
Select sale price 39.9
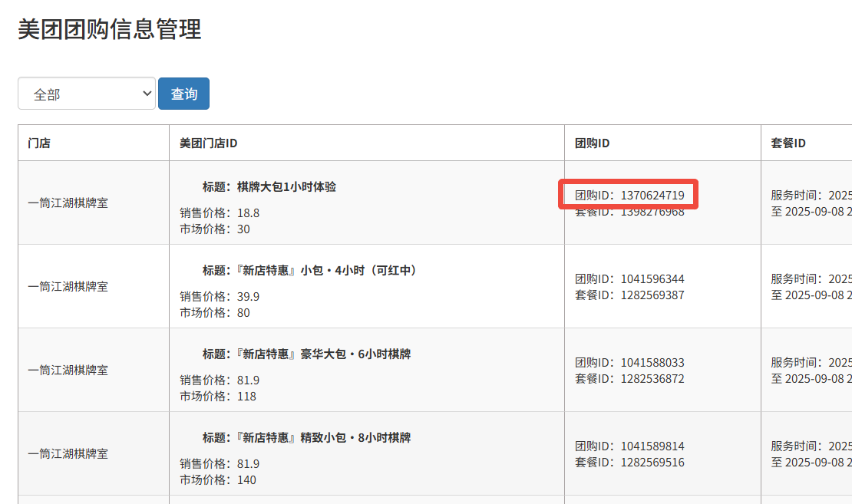click(x=249, y=297)
